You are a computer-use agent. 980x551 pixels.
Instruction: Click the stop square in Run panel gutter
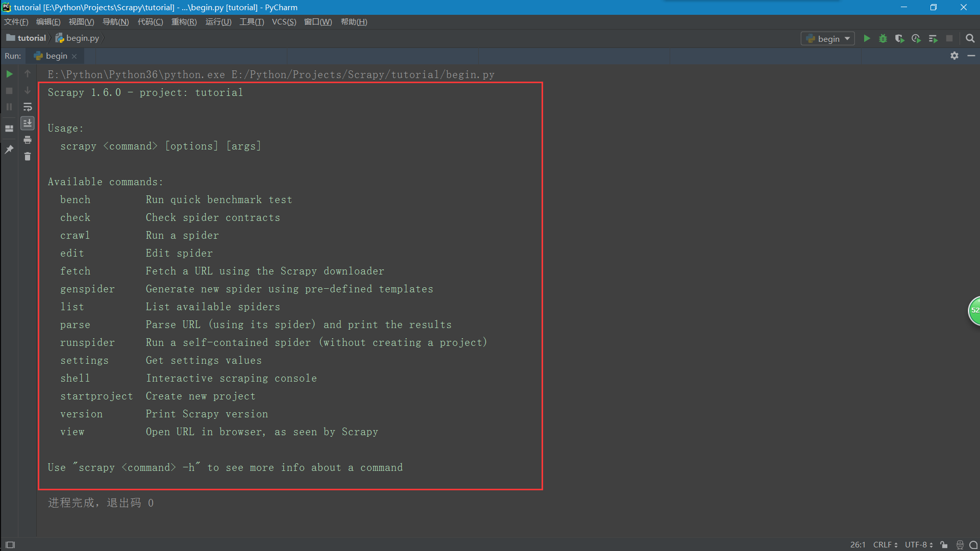[x=9, y=90]
